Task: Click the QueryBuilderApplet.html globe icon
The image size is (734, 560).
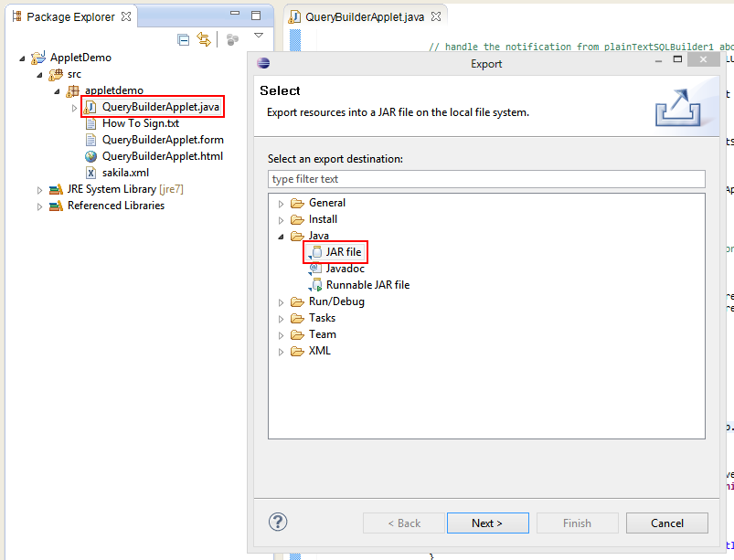Action: coord(90,156)
